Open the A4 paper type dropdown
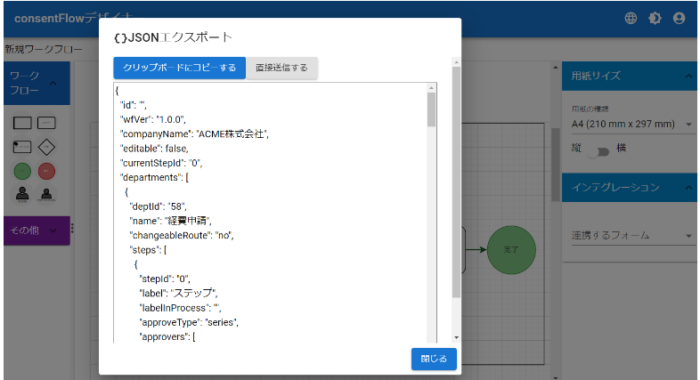Screen dimensions: 700x380 click(632, 124)
